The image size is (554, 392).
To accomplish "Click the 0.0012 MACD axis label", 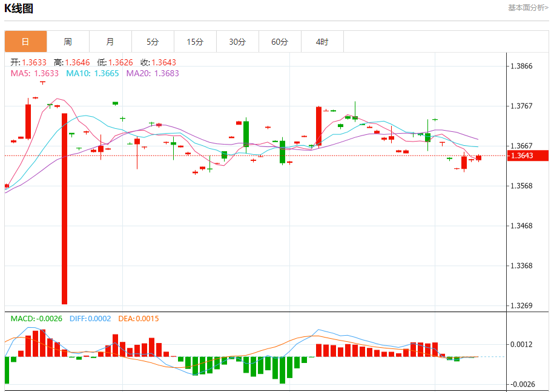I will coord(521,344).
